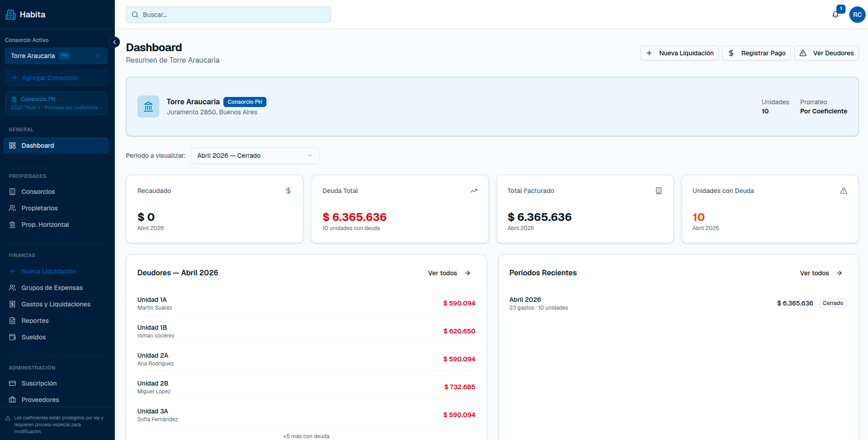The image size is (868, 440).
Task: Focus the Buscar search field
Action: coord(228,15)
